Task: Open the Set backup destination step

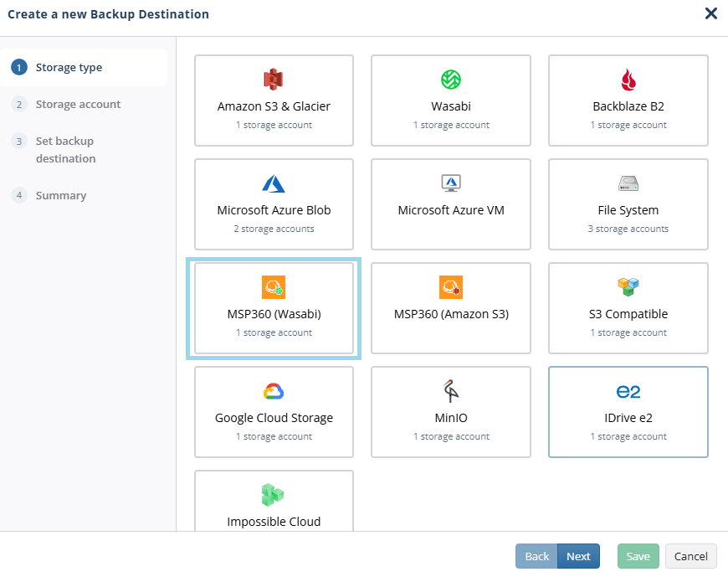Action: 66,150
